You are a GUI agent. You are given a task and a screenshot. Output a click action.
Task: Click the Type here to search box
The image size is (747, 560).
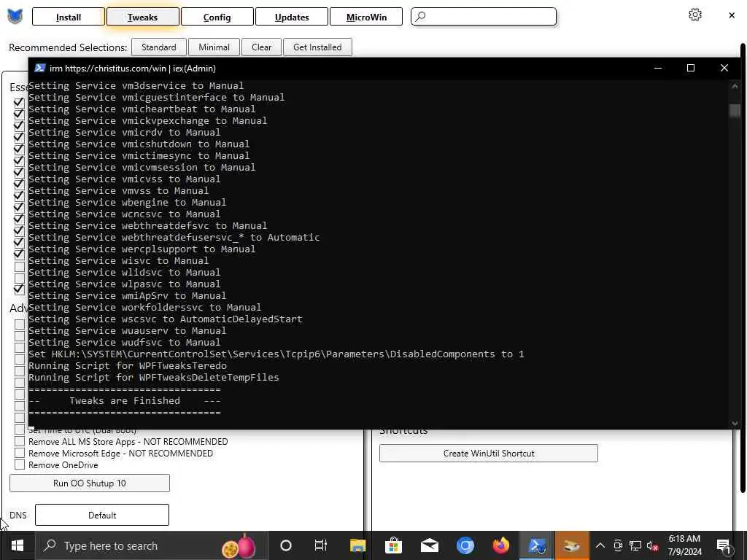(152, 545)
